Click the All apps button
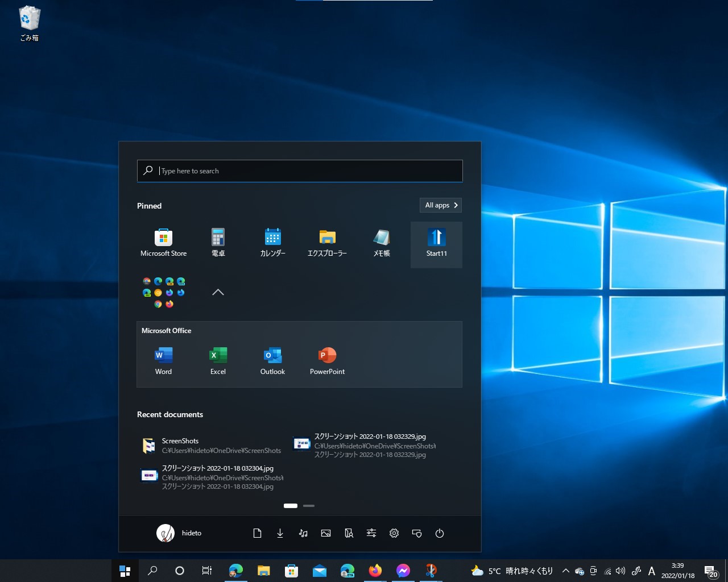Image resolution: width=728 pixels, height=582 pixels. click(x=441, y=205)
